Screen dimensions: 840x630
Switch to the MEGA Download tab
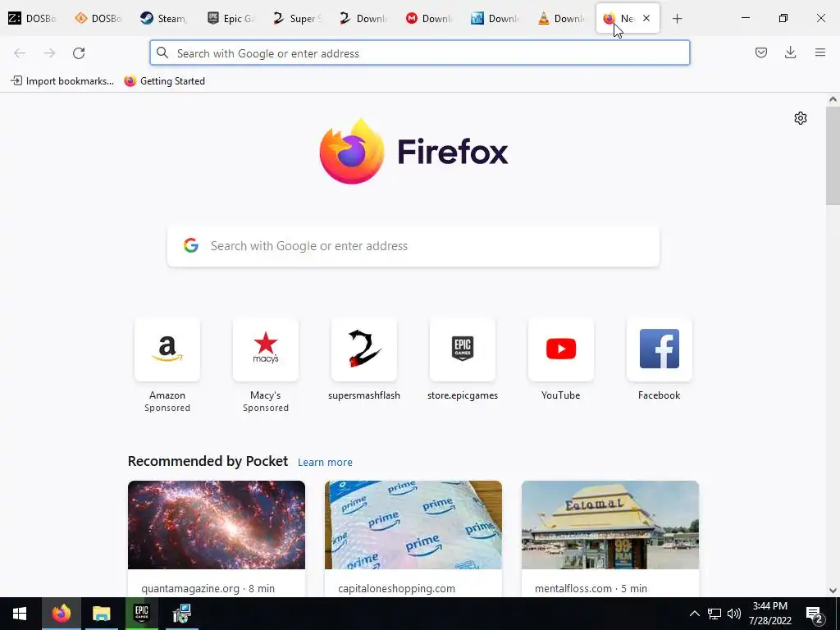coord(430,19)
